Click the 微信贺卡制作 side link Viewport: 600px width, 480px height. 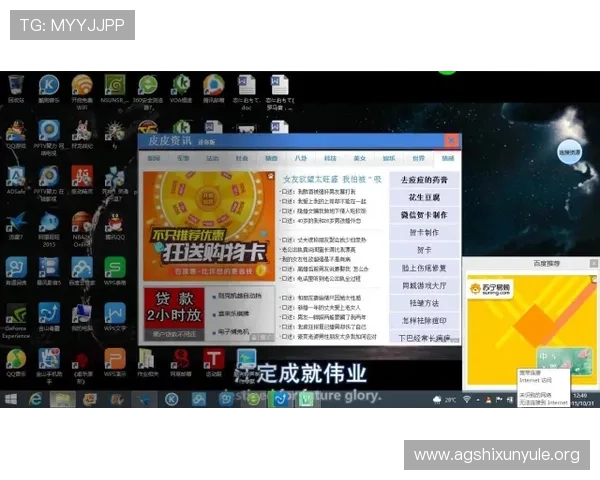coord(424,215)
